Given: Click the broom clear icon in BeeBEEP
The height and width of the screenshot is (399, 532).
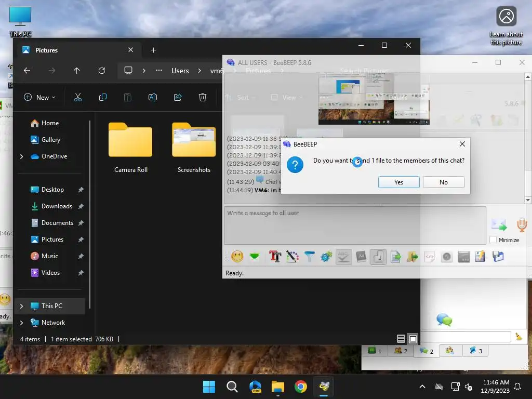Looking at the screenshot, I should pyautogui.click(x=518, y=336).
